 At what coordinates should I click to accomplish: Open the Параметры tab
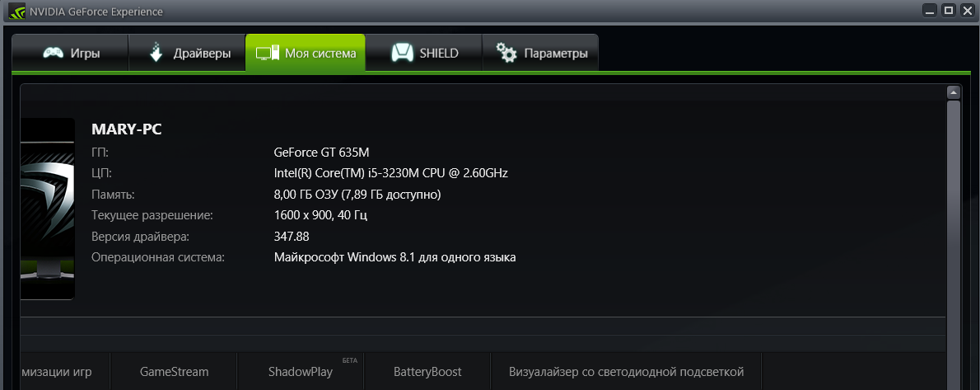540,54
